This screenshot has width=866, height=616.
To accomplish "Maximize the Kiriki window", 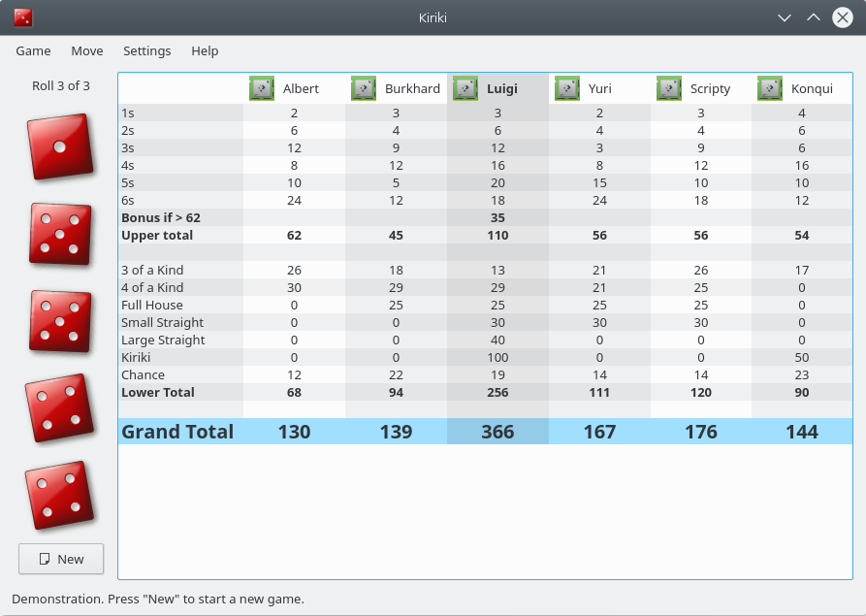I will point(814,17).
